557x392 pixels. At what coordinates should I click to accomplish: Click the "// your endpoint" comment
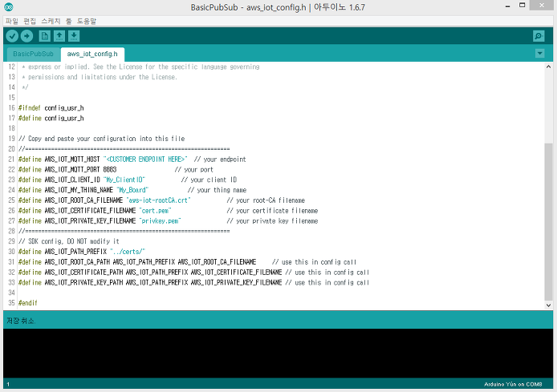[x=220, y=160]
